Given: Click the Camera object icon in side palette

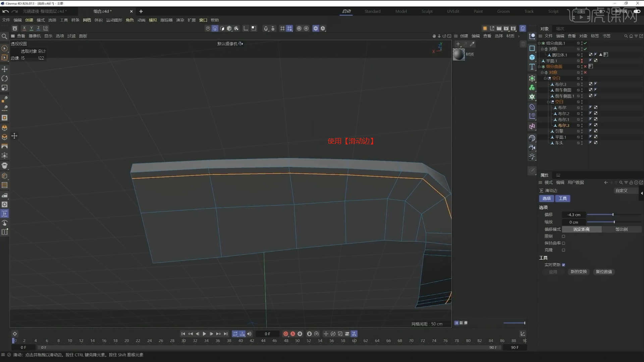Looking at the screenshot, I should coord(532,147).
